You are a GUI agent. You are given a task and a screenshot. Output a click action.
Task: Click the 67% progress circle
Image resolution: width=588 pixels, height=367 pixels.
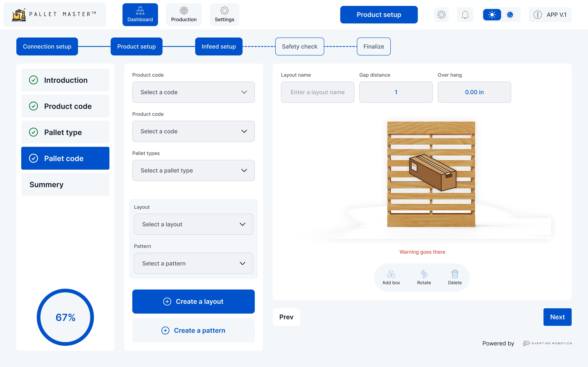click(x=65, y=317)
